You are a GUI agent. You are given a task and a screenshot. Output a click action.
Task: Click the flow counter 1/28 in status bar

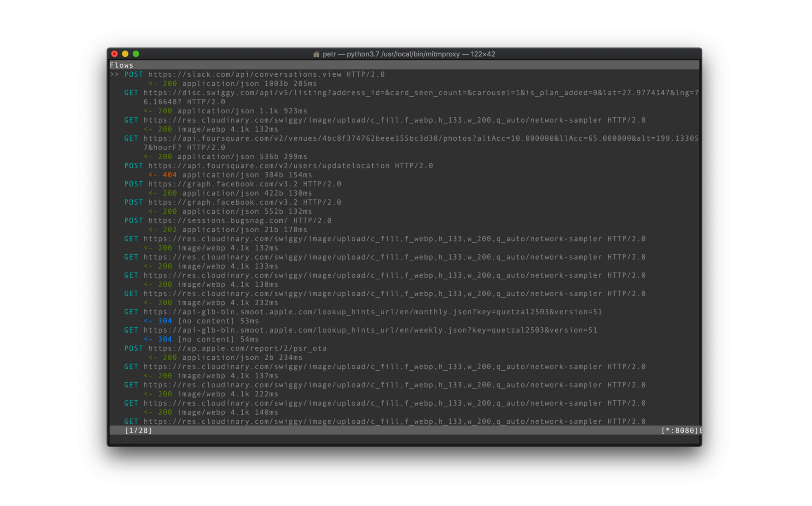(138, 430)
